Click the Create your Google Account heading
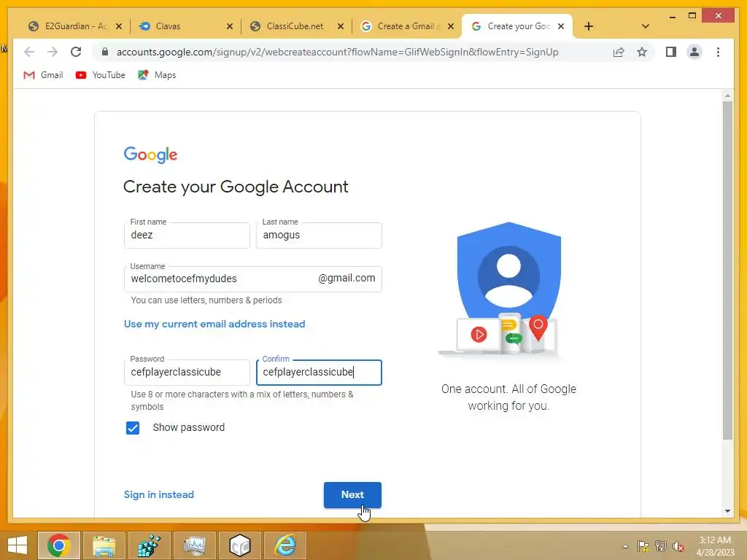This screenshot has width=747, height=560. (236, 187)
